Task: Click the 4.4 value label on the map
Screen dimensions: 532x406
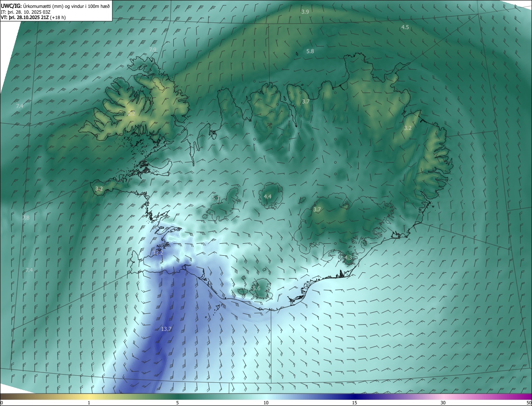Action: [x=268, y=196]
